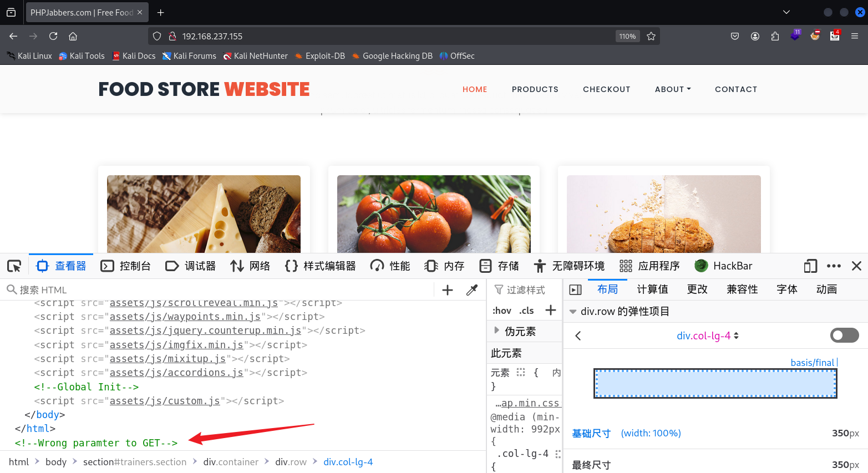
Task: Open the Inspector (查看器) panel
Action: [61, 266]
